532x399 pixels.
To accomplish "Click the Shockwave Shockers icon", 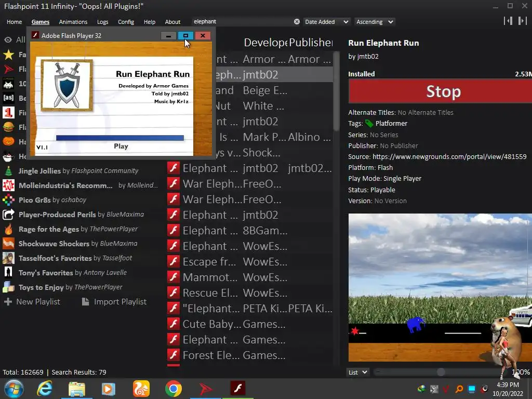I will point(8,244).
